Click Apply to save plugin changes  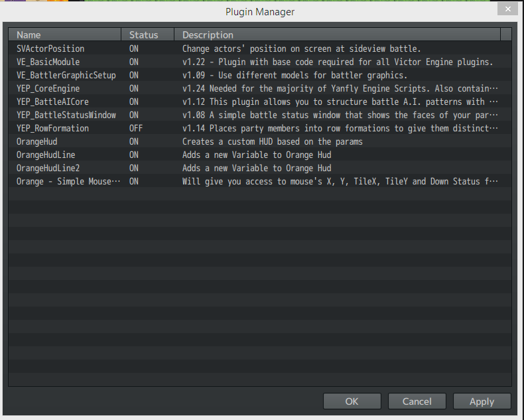point(482,401)
